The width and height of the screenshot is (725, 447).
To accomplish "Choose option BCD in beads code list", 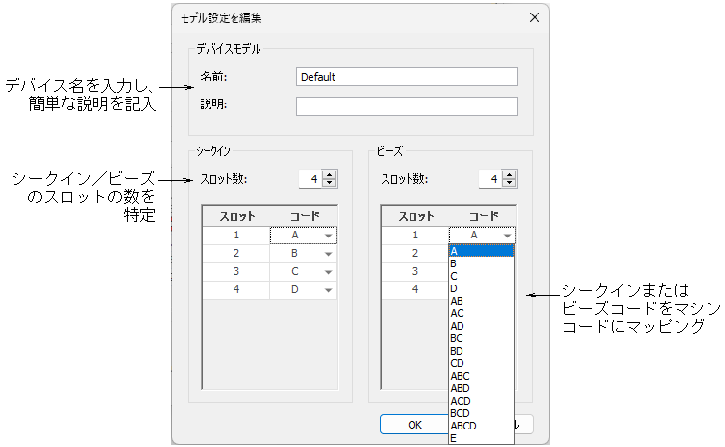I will tap(481, 413).
